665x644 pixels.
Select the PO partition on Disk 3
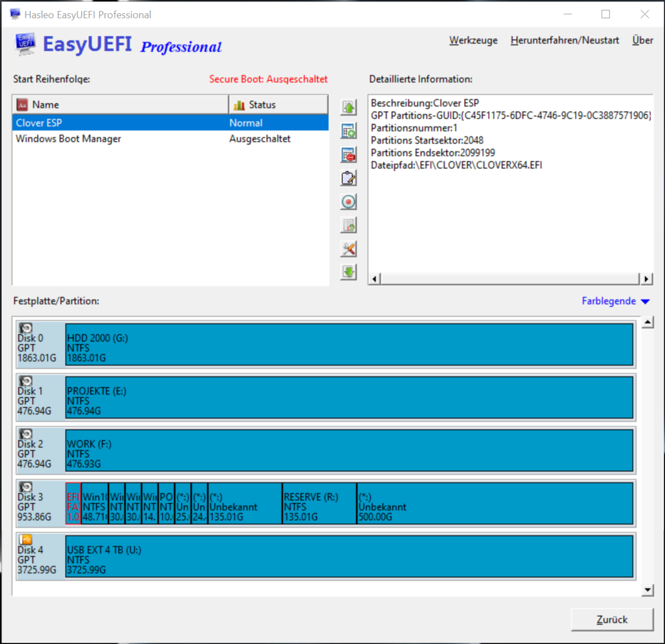coord(166,503)
